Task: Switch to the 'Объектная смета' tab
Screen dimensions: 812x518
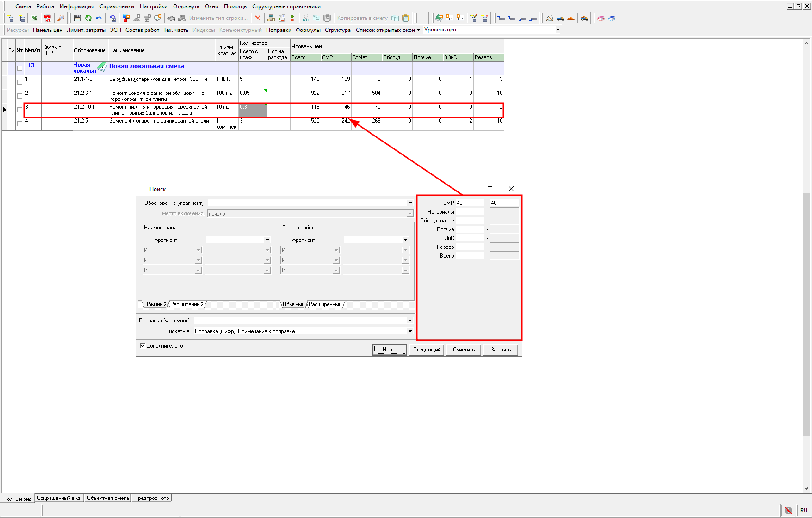Action: coord(108,498)
